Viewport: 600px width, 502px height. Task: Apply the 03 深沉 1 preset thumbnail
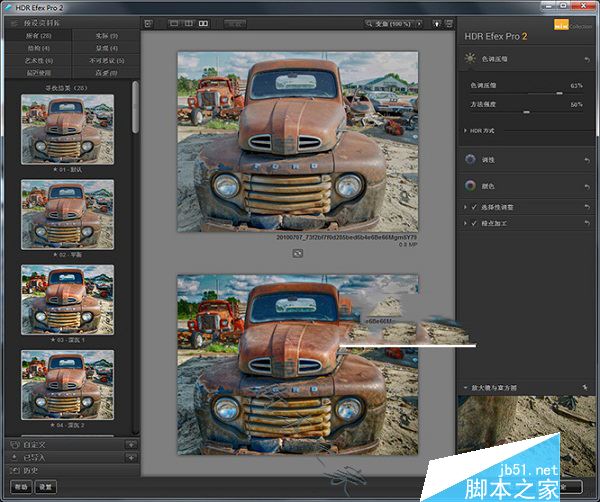click(67, 300)
